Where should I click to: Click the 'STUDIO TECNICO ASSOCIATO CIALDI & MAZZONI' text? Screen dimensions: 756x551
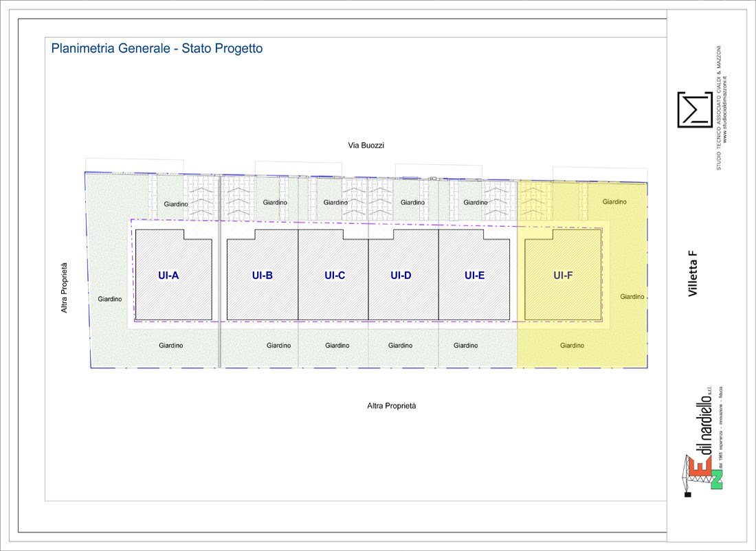coord(718,107)
